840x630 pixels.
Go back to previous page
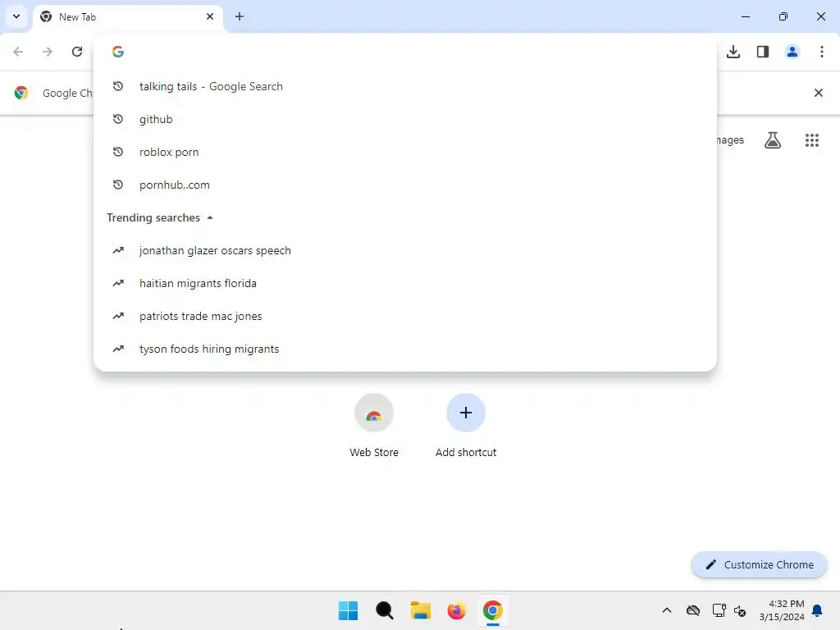(x=18, y=52)
